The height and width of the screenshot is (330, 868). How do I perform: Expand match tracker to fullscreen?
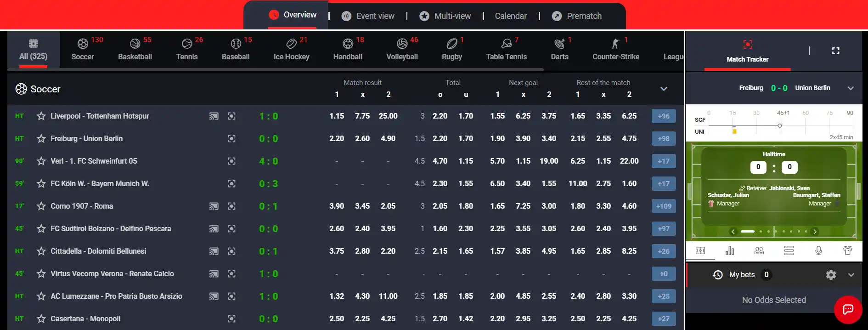[836, 51]
